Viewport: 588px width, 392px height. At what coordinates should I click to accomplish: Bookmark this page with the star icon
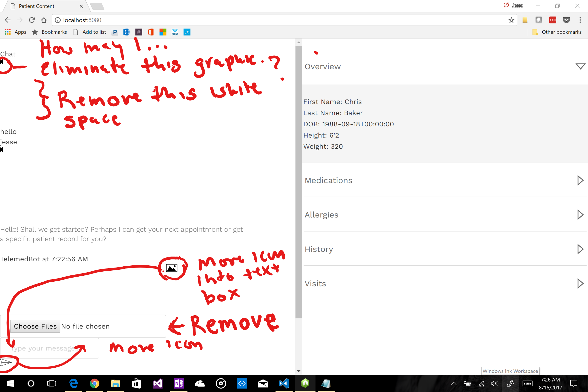[511, 20]
